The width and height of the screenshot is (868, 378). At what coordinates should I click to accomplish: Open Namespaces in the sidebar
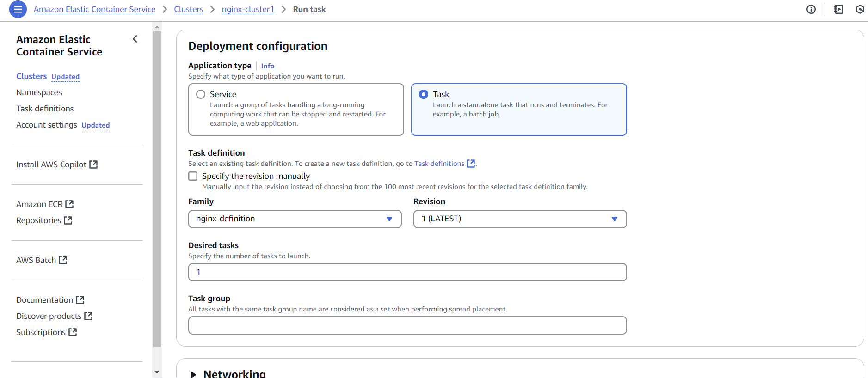coord(39,92)
